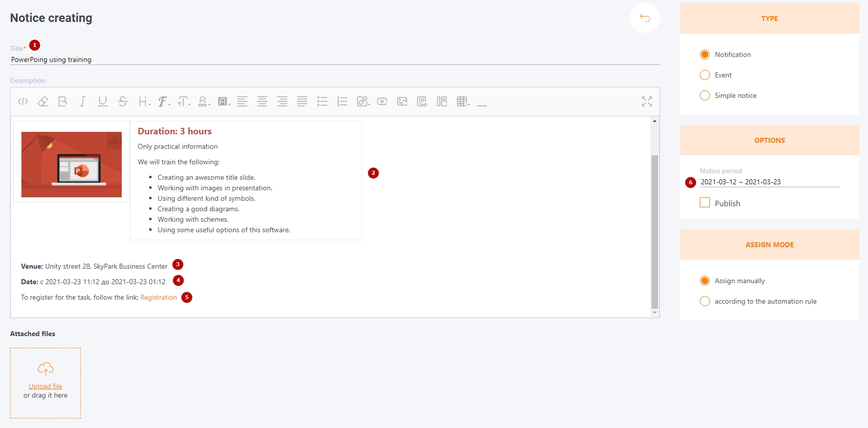Click the 'Duration: 3 hours' heading
868x428 pixels.
[175, 131]
